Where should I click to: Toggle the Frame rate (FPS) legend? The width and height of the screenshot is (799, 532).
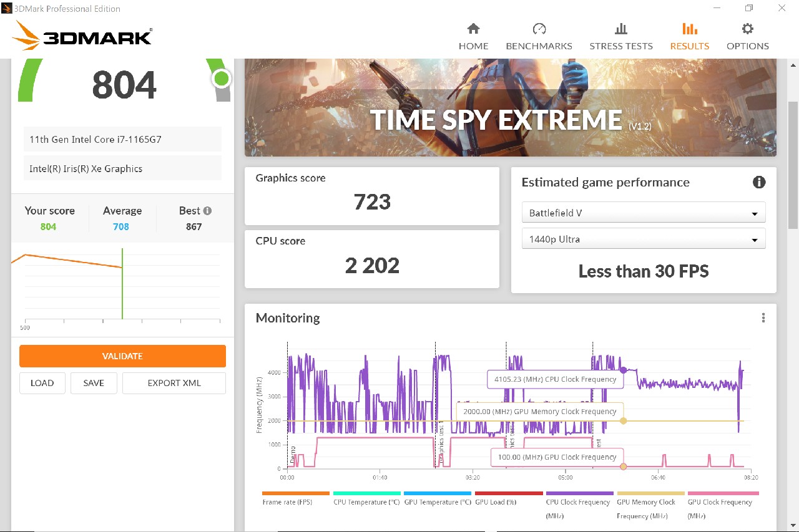point(295,498)
